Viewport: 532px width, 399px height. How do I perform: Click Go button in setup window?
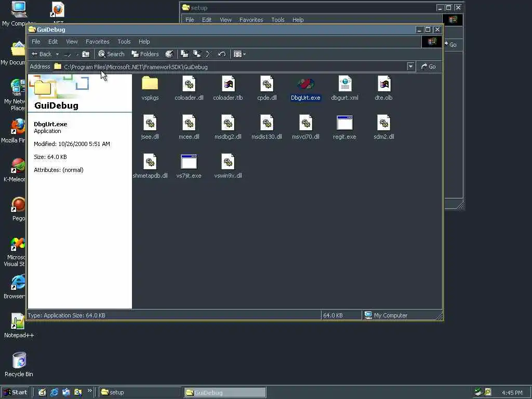[451, 45]
